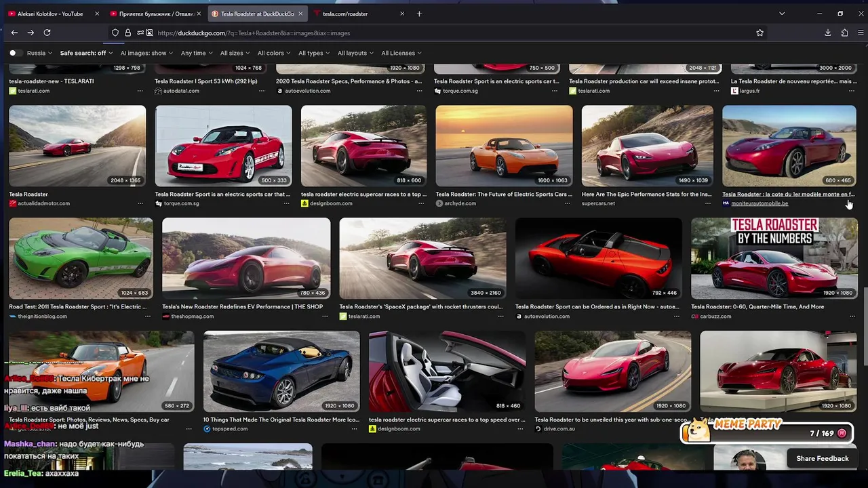This screenshot has width=868, height=488.
Task: Close the Tesla Roadster at DuckDuckGo tab
Action: [x=300, y=14]
